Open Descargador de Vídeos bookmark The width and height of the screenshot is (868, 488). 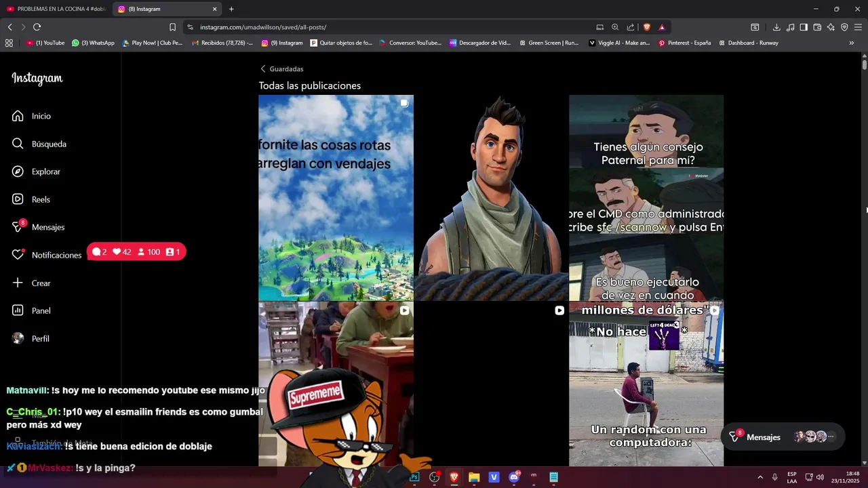point(480,43)
